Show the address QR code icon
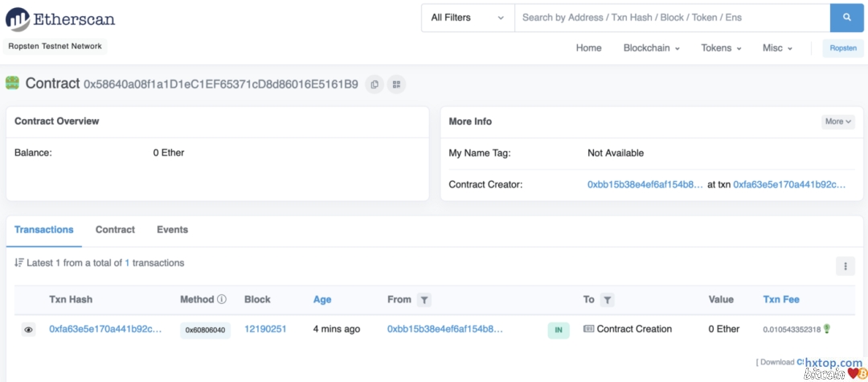Image resolution: width=868 pixels, height=382 pixels. pyautogui.click(x=396, y=84)
